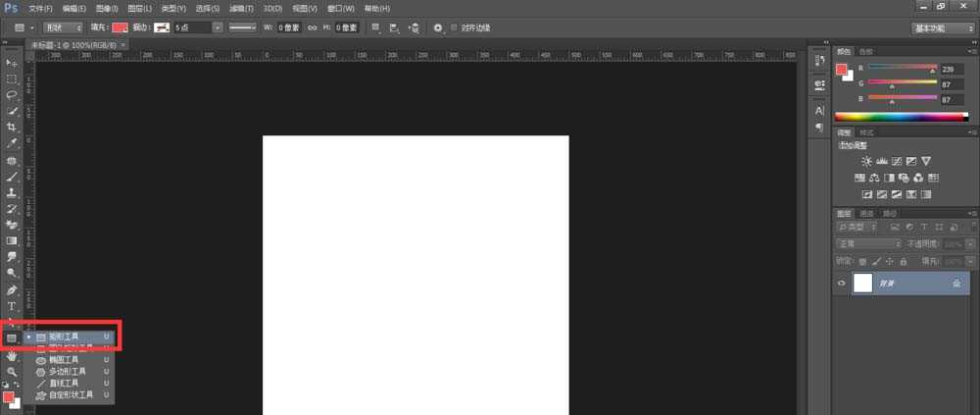Select the Rectangular Marquee tool
The height and width of the screenshot is (415, 980).
(x=12, y=78)
